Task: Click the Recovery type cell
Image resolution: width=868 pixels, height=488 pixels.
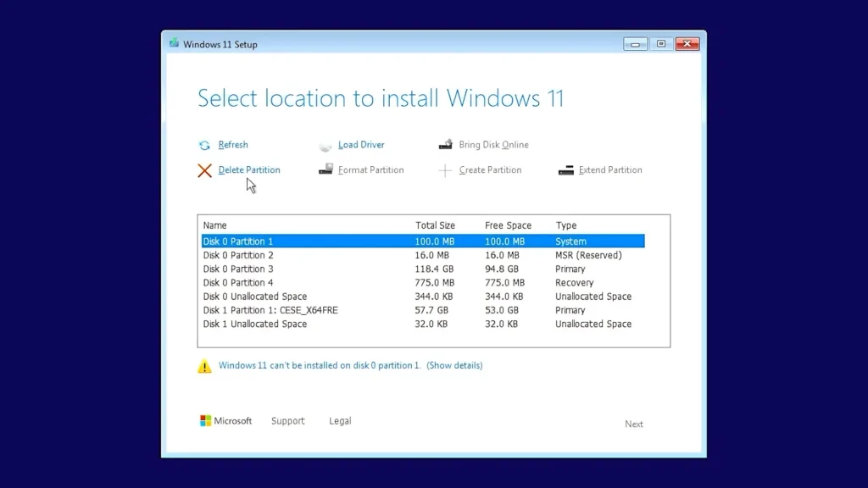Action: [x=574, y=283]
